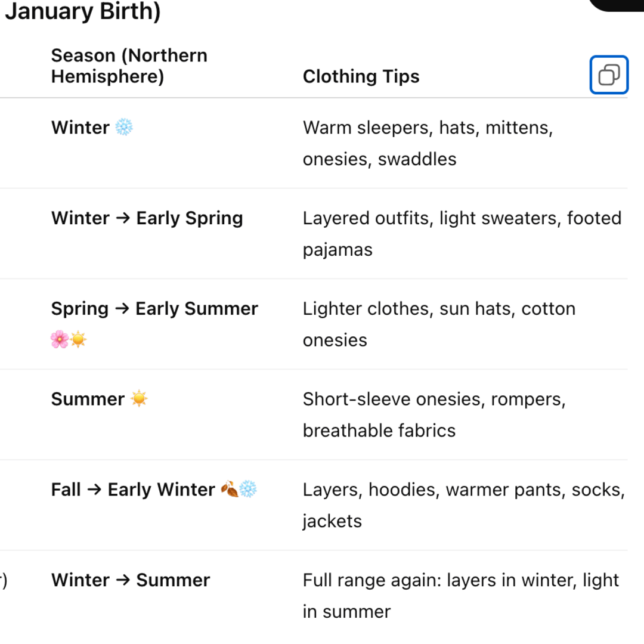This screenshot has width=644, height=644.
Task: Click the 'Full range again' tips cell
Action: (x=461, y=580)
